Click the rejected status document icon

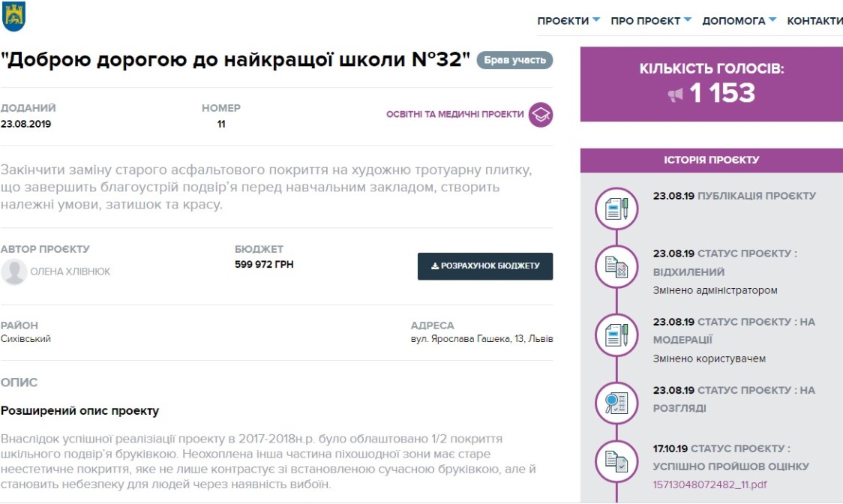pos(616,266)
